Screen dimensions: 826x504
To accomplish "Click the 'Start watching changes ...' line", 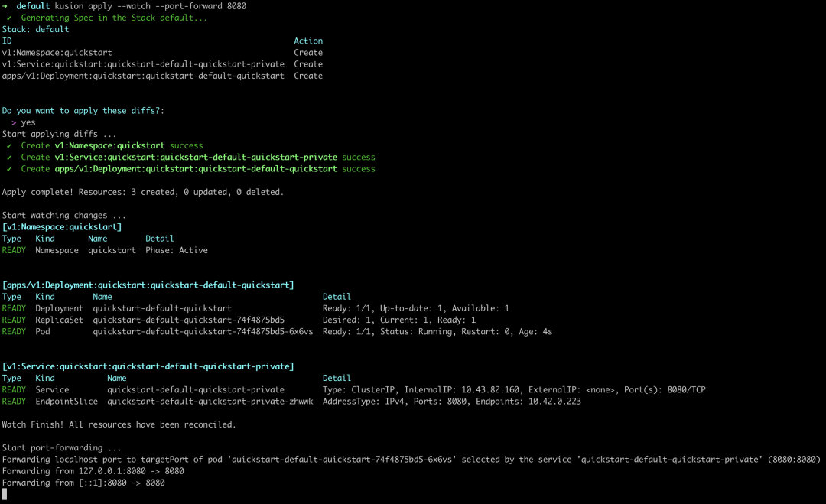I will pyautogui.click(x=63, y=216).
